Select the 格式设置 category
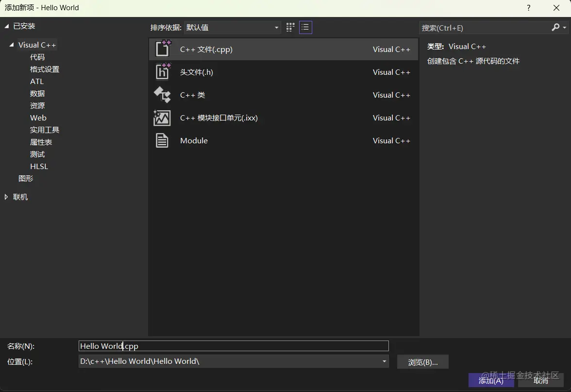 click(45, 69)
